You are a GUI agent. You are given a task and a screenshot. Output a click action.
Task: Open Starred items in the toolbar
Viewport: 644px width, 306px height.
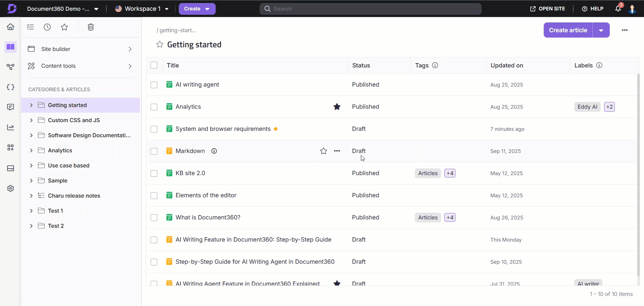[64, 27]
